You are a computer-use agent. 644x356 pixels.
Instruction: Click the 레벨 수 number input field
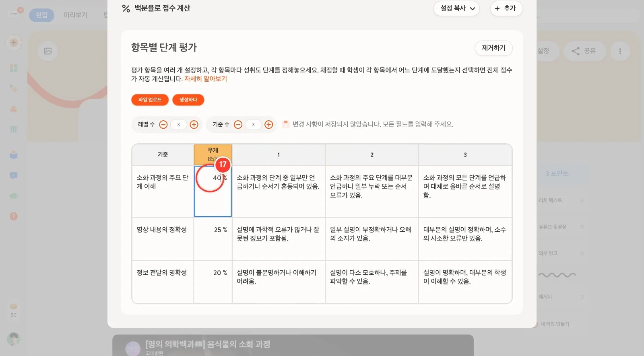[179, 125]
